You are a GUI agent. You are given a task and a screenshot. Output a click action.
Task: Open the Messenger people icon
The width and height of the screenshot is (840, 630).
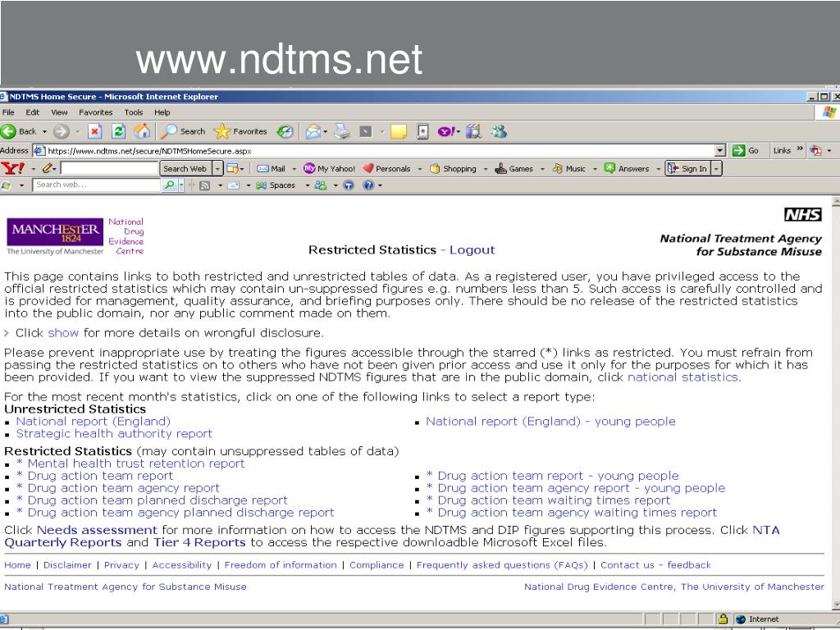(499, 132)
